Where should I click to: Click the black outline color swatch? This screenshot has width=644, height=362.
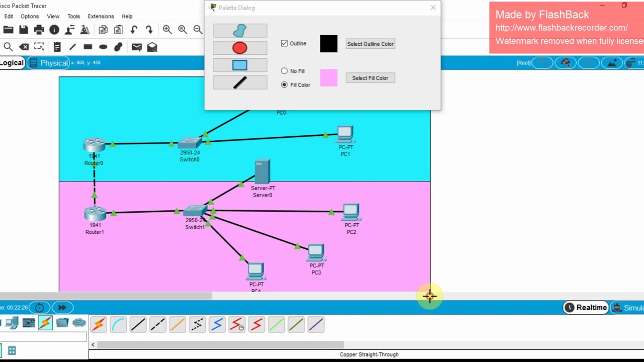coord(329,44)
